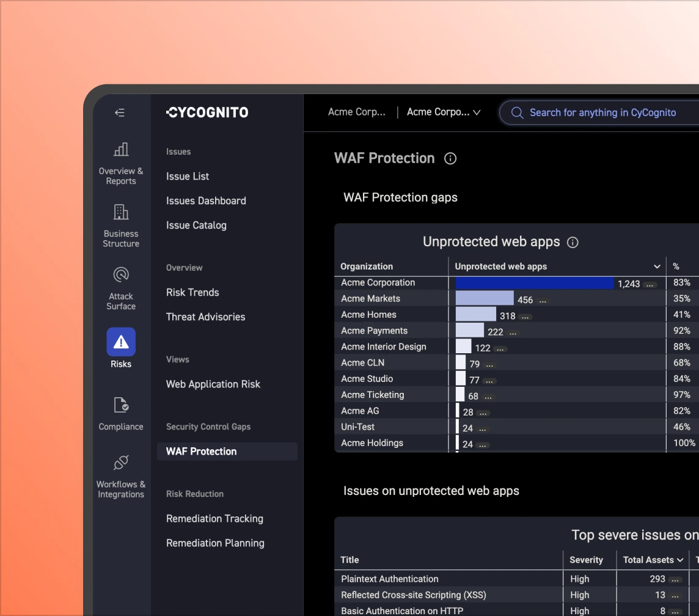Collapse the navigation sidebar
The width and height of the screenshot is (699, 616).
120,112
